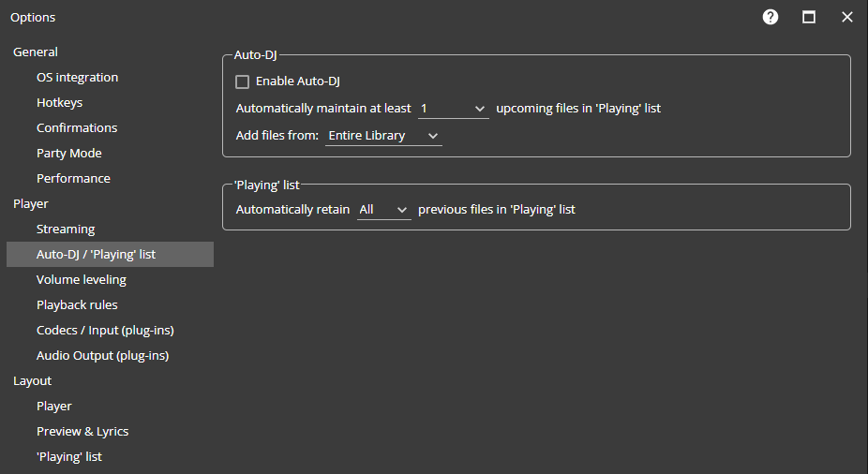Enable the Auto-DJ checkbox
The height and width of the screenshot is (474, 868).
coord(243,81)
